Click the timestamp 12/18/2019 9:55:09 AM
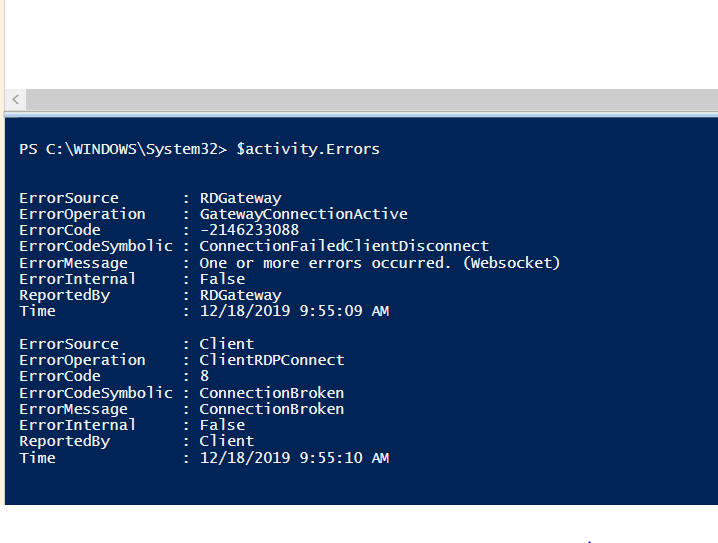Image resolution: width=718 pixels, height=543 pixels. [294, 311]
